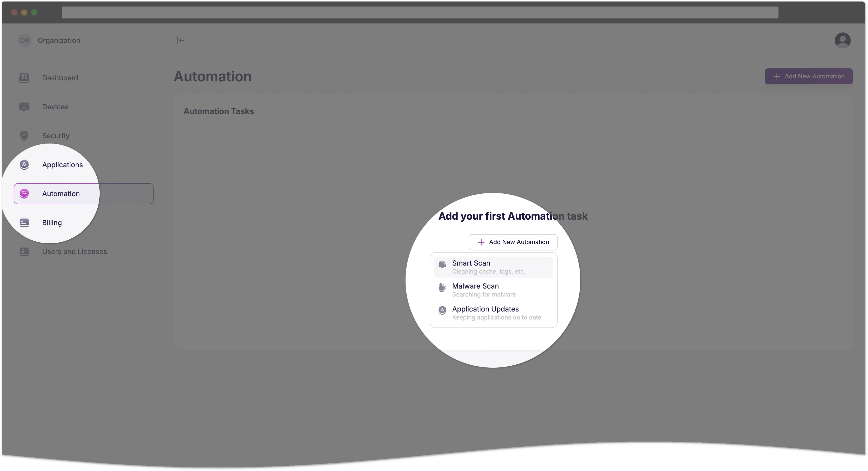
Task: Open the Billing page
Action: pyautogui.click(x=52, y=223)
